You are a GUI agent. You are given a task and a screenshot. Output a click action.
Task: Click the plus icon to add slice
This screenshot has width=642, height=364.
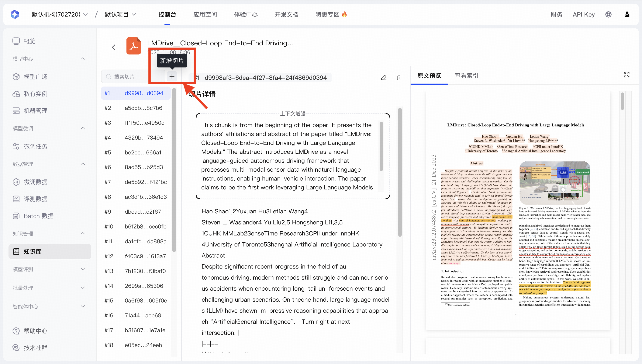(172, 77)
